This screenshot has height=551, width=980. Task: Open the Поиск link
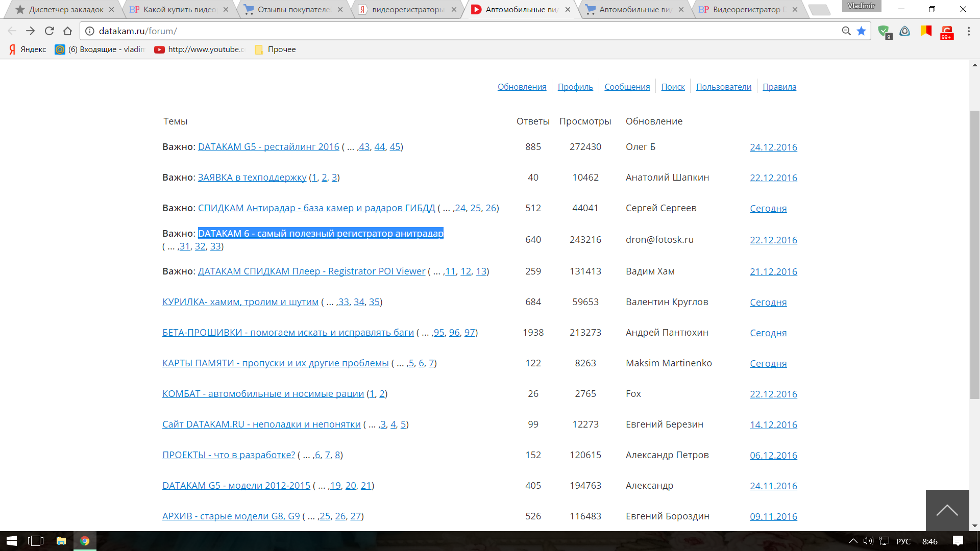click(x=673, y=87)
